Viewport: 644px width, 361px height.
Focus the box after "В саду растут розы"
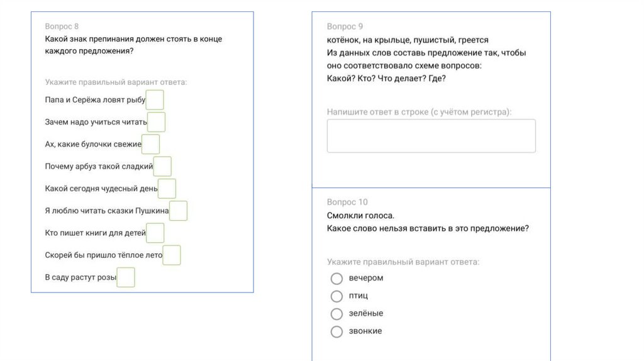(126, 277)
